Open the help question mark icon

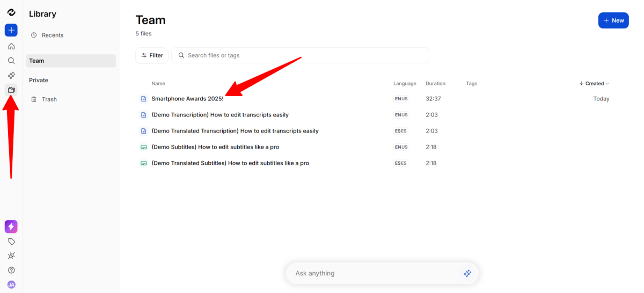coord(11,270)
